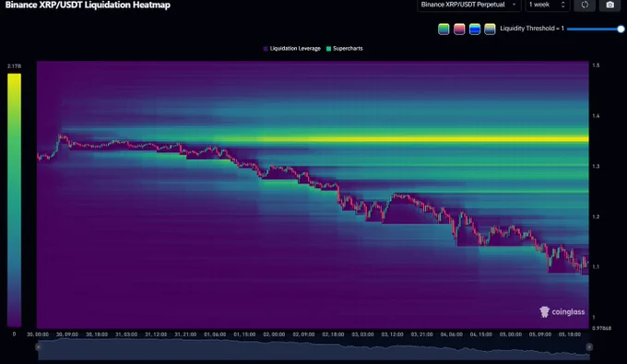Click the 1.4 price axis label
Viewport: 627px width, 364px height.
[596, 116]
